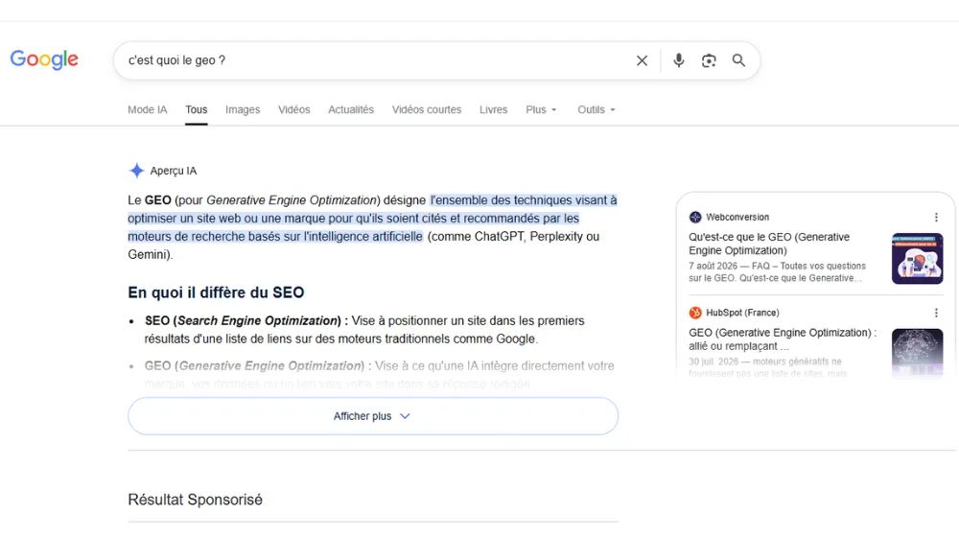Click the GEO (Generative Engine Optimization) bullet
Viewport: 959px width, 560px height.
tap(379, 375)
